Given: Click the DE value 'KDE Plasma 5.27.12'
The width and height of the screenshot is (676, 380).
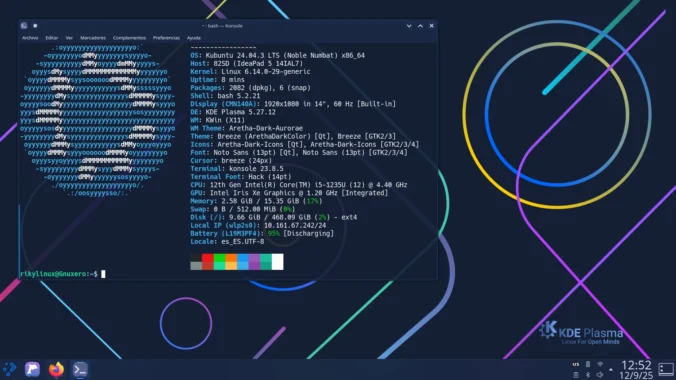Looking at the screenshot, I should point(241,112).
